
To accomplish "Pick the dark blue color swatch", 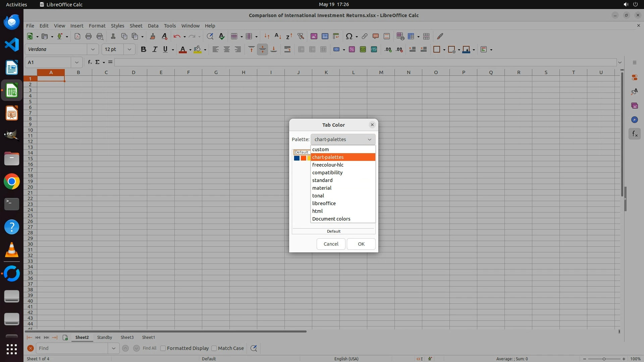I will pos(297,158).
